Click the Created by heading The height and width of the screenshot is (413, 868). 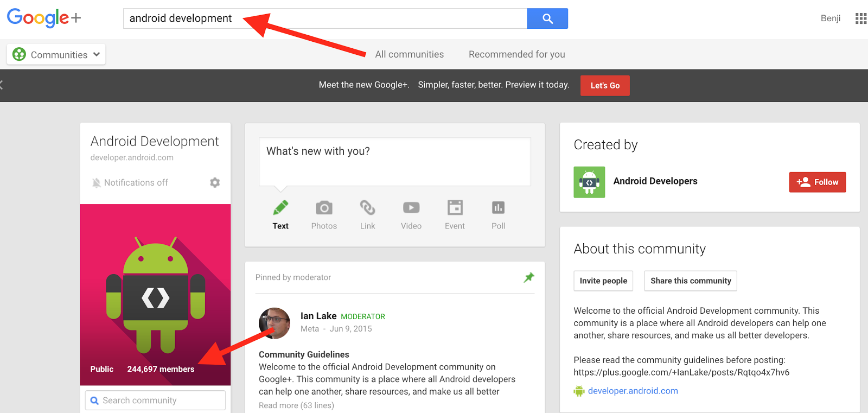[x=605, y=145]
